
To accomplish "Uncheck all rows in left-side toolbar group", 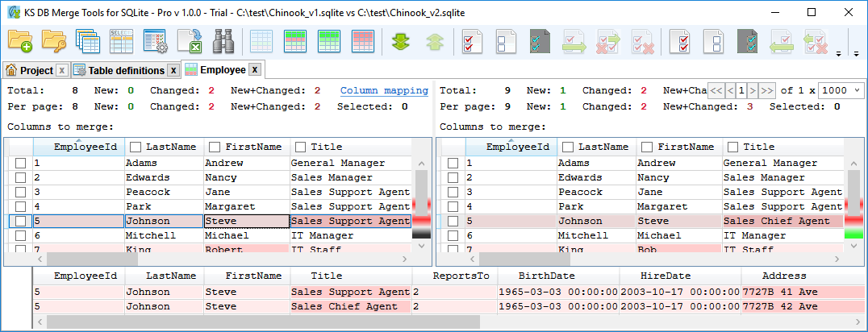I will 506,42.
